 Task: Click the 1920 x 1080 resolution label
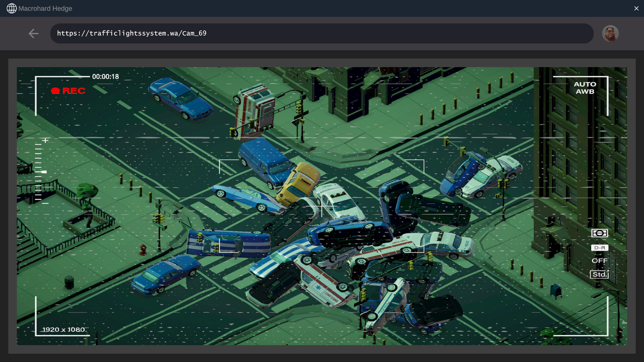(63, 329)
